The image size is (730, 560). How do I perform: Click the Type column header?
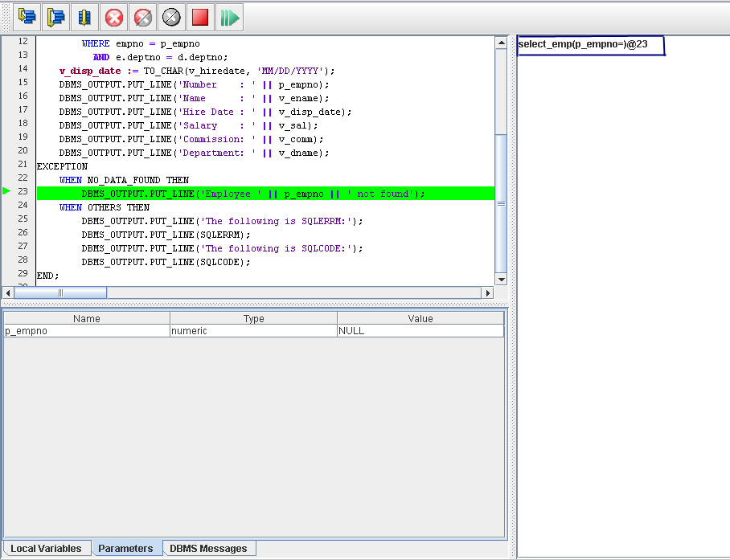pos(253,318)
